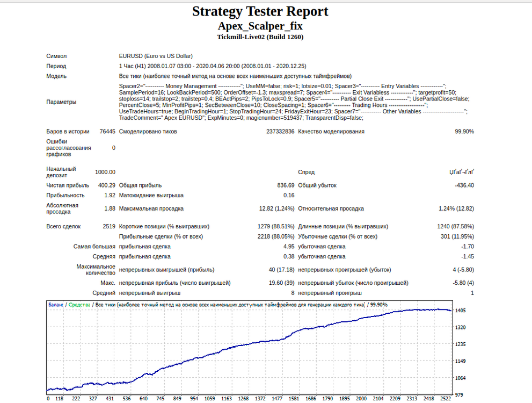Click the average consecutive wins value '8'
This screenshot has height=403, width=532.
[x=293, y=293]
